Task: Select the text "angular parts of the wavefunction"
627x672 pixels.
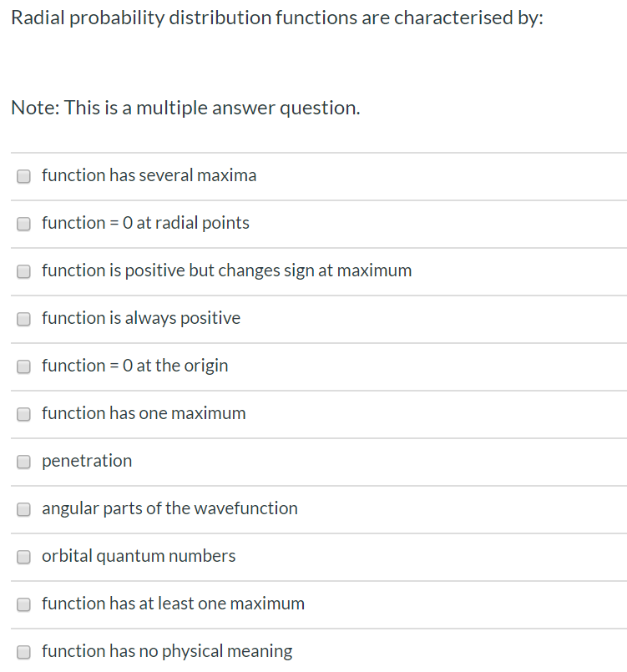Action: click(x=169, y=508)
